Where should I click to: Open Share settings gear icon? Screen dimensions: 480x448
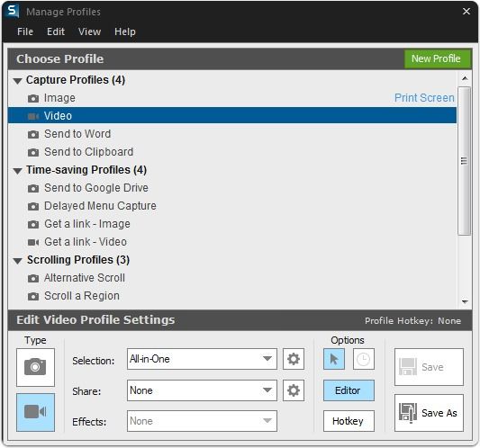(x=294, y=390)
